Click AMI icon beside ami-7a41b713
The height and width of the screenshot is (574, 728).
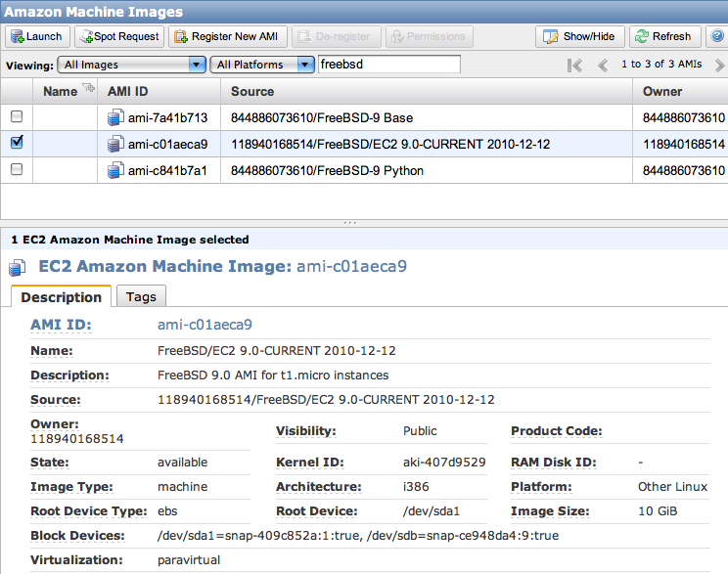tap(115, 117)
